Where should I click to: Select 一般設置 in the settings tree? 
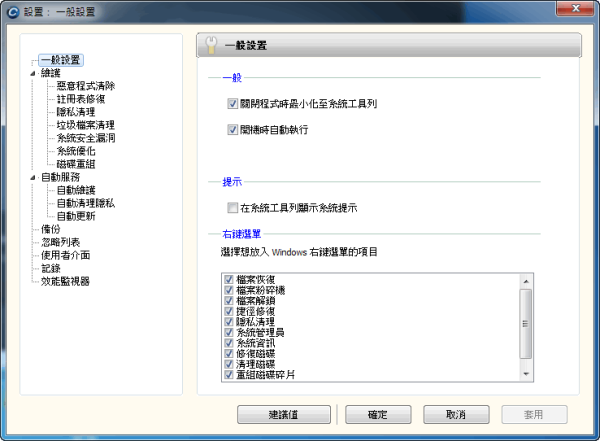[x=61, y=60]
